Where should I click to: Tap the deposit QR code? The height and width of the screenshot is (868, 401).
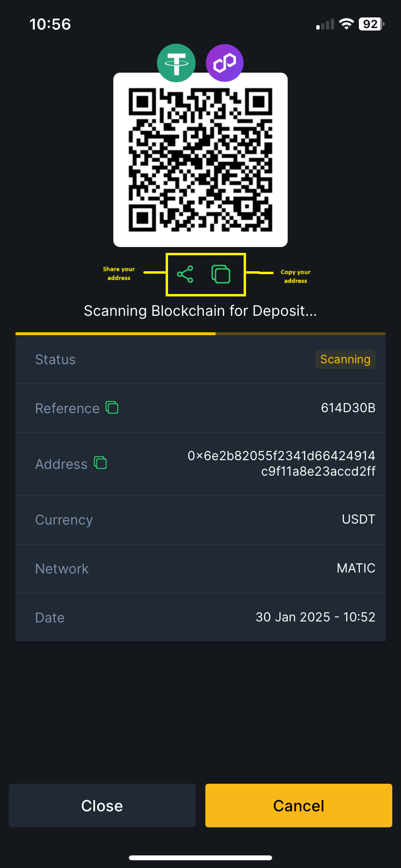click(200, 160)
